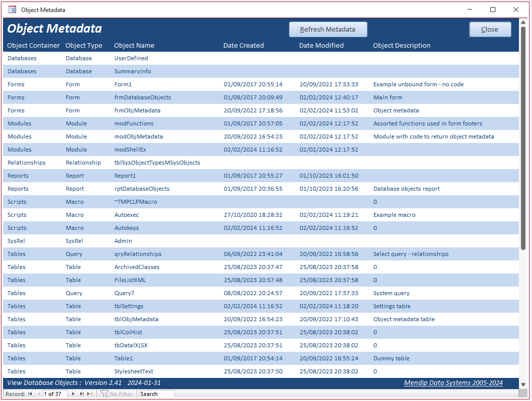Select the qryRelationships query name
Image resolution: width=532 pixels, height=401 pixels.
(138, 254)
